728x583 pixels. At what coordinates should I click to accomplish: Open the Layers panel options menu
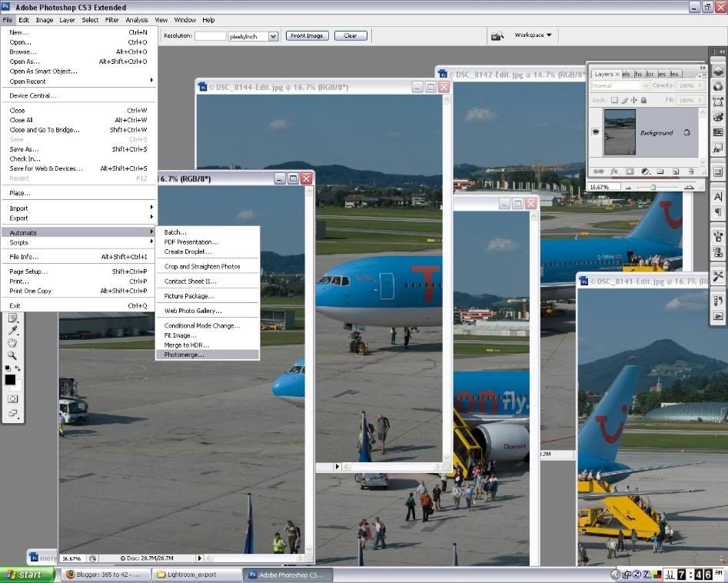703,75
